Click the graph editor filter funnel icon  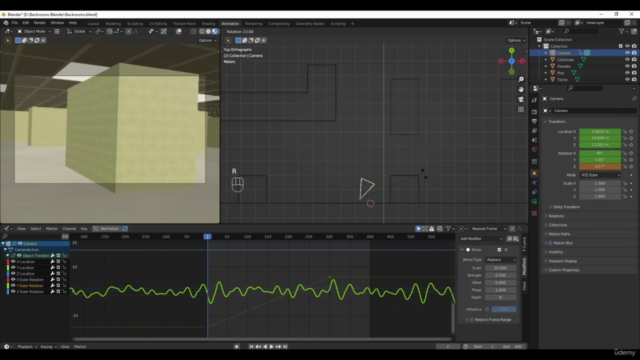[x=448, y=229]
